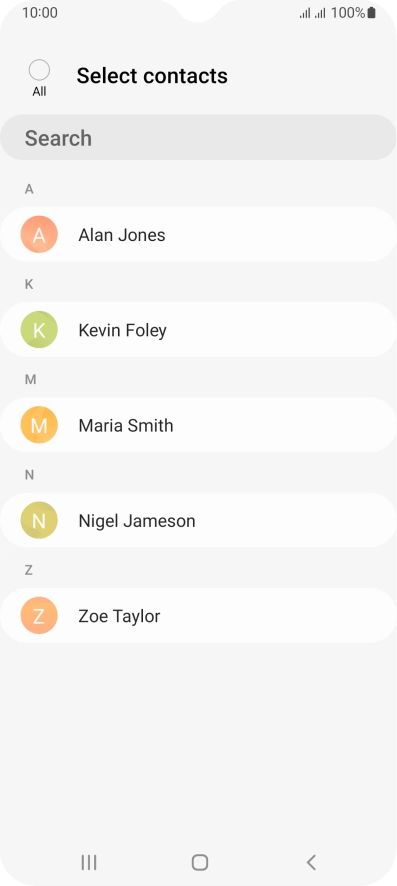Tap Alan Jones' orange avatar icon

(39, 234)
